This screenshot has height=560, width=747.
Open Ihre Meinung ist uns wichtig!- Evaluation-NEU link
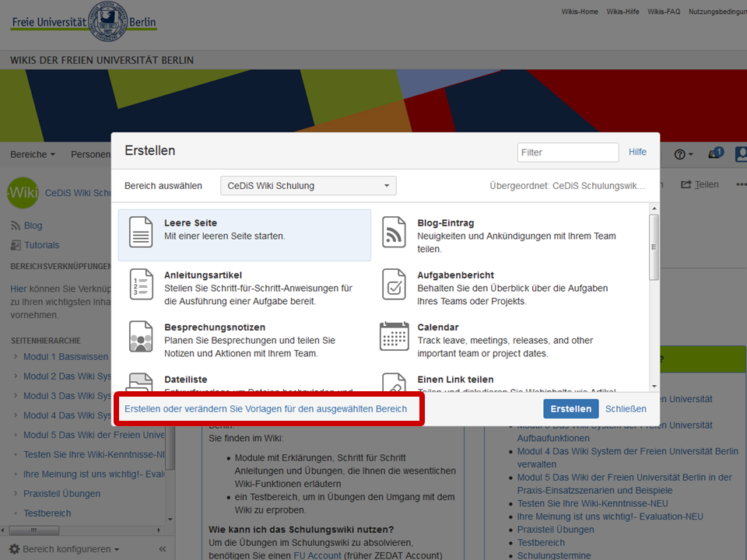(610, 516)
